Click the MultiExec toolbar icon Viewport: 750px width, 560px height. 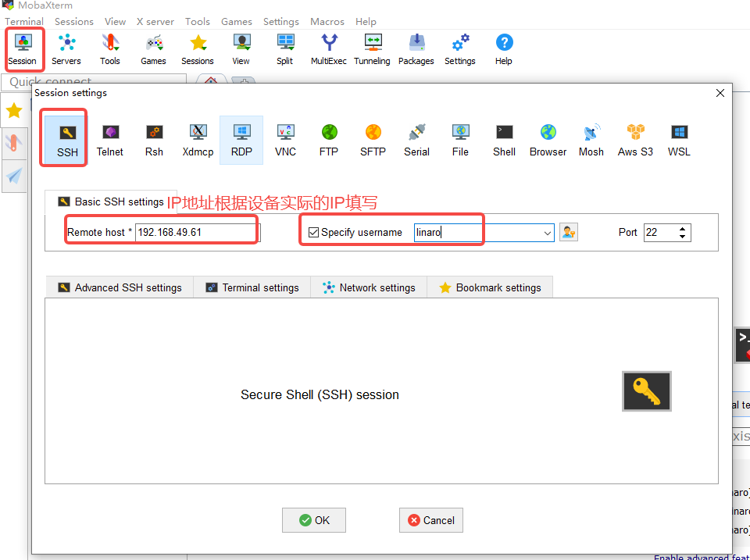(x=329, y=50)
